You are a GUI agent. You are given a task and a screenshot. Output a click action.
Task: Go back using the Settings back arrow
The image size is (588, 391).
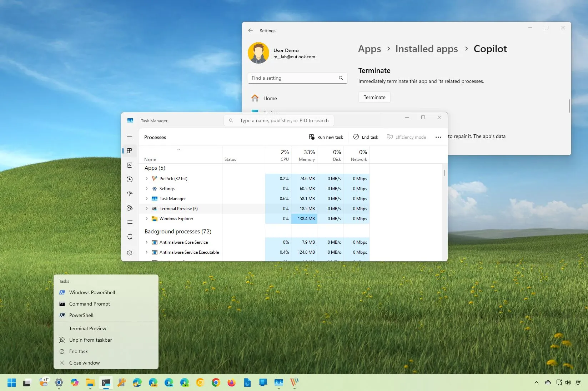point(251,31)
